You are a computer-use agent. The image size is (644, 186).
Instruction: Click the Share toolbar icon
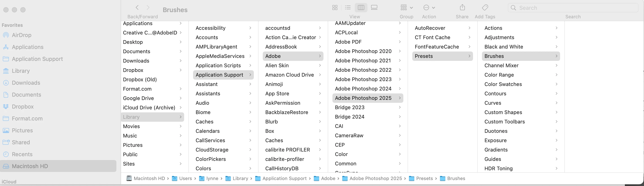462,7
